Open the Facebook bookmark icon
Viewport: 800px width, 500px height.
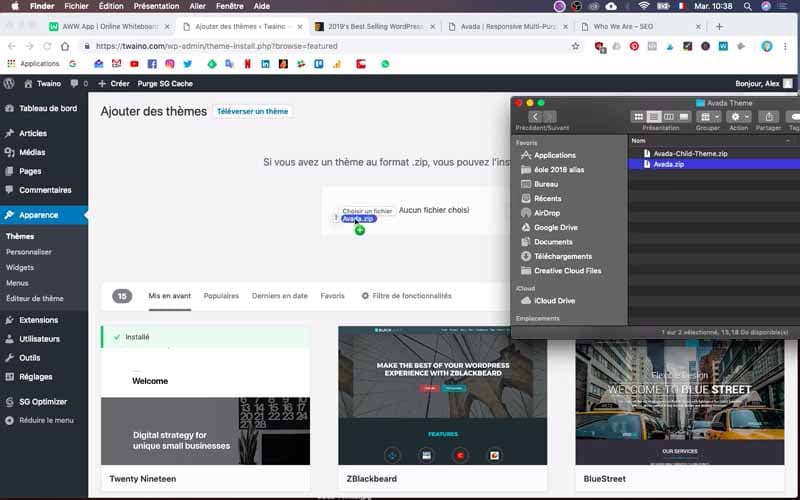(152, 64)
